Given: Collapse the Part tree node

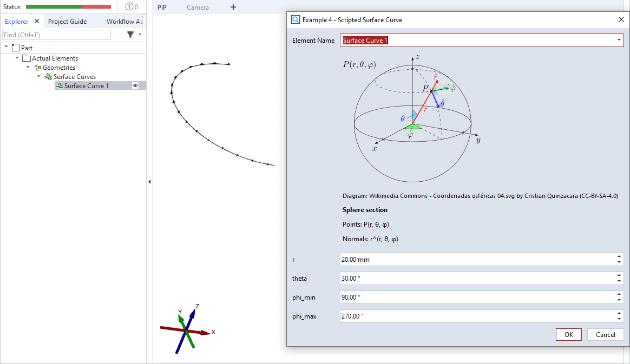Looking at the screenshot, I should (x=6, y=48).
